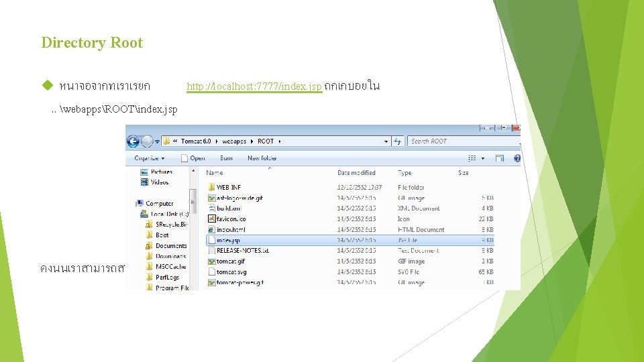Click Computer in the navigation pane
The image size is (644, 362).
tap(160, 203)
